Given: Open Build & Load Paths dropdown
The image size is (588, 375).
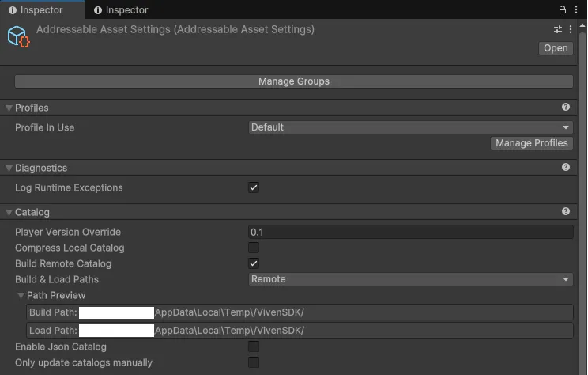Looking at the screenshot, I should click(x=410, y=279).
